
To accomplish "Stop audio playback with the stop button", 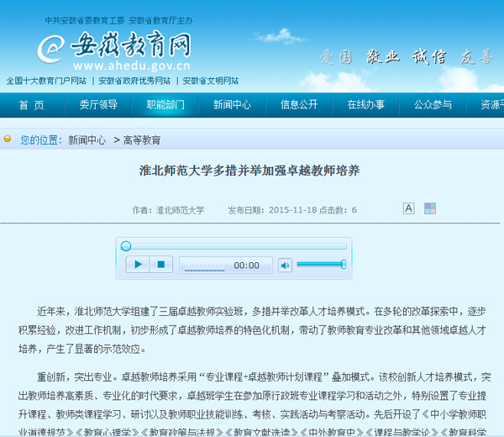I will (161, 265).
